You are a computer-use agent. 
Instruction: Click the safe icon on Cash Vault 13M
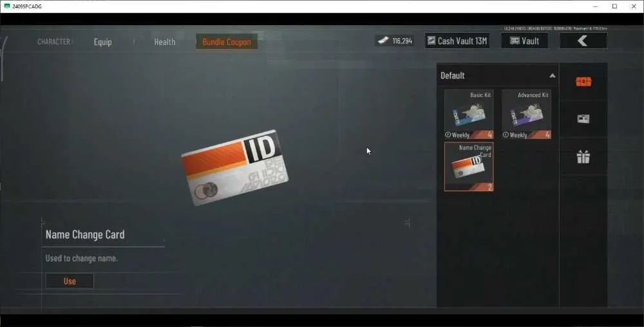[x=431, y=40]
